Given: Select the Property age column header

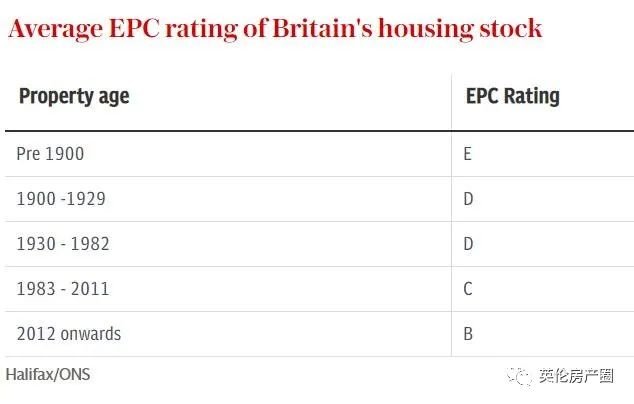Looking at the screenshot, I should [x=74, y=97].
